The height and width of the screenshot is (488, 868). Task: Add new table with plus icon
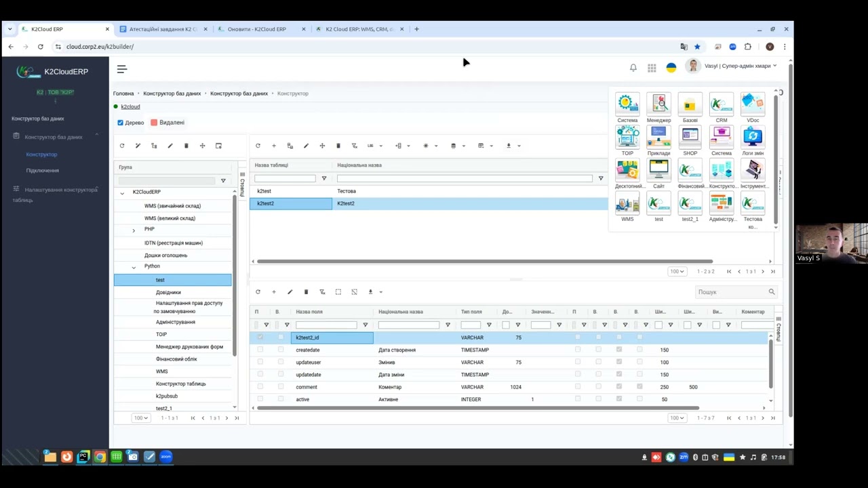pyautogui.click(x=274, y=146)
